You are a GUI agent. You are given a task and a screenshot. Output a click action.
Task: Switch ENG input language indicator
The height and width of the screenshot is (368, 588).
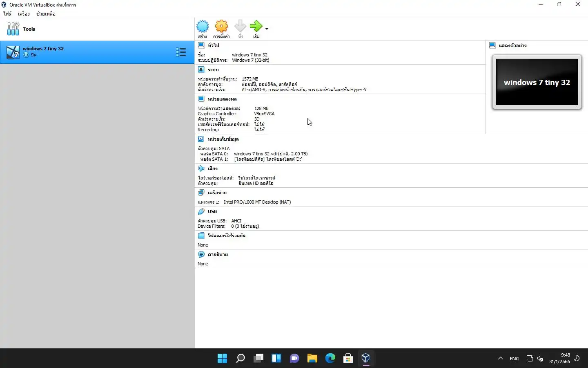pyautogui.click(x=514, y=359)
